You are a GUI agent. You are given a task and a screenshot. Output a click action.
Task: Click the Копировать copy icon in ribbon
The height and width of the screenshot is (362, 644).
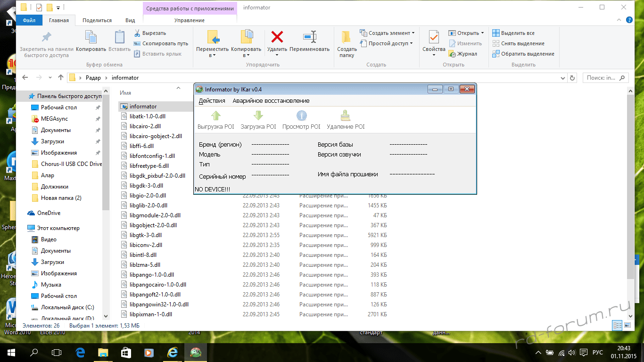(91, 37)
